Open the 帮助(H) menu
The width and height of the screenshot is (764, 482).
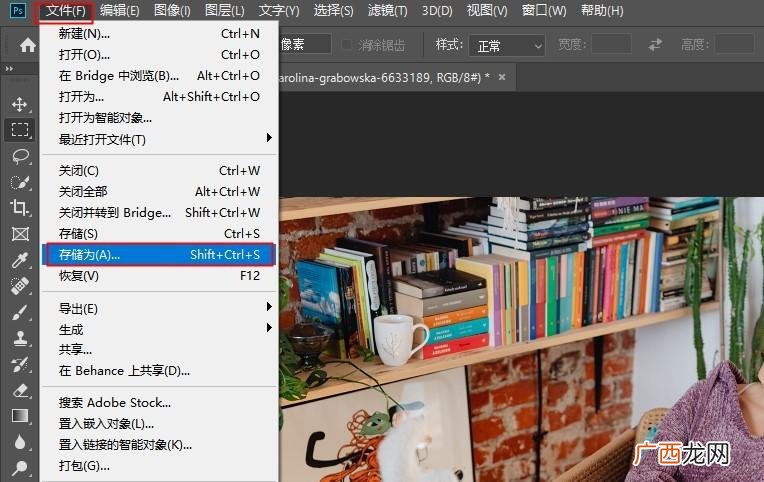pyautogui.click(x=602, y=10)
